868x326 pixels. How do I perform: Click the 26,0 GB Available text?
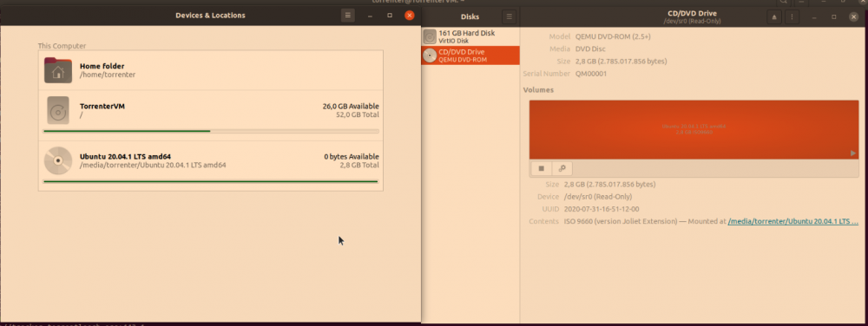(351, 106)
